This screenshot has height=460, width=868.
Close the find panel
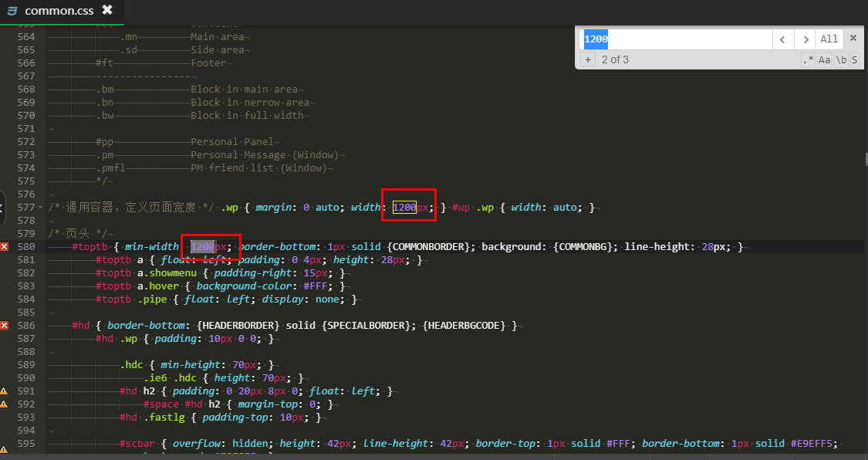(853, 38)
